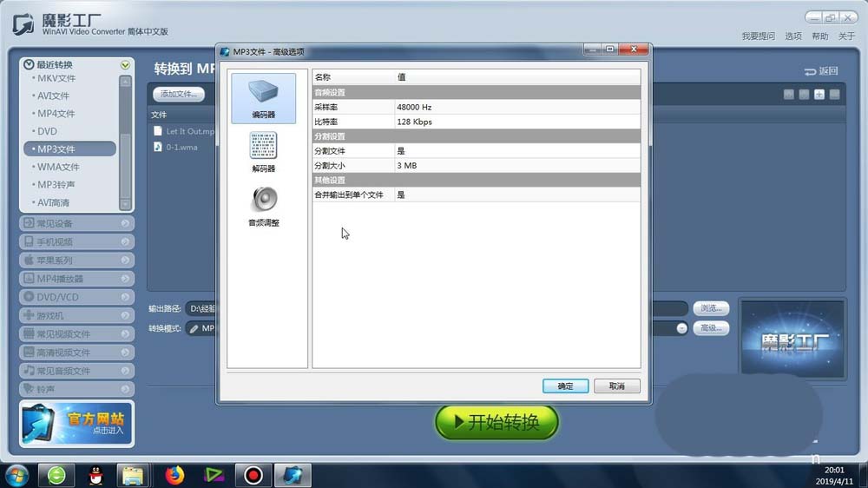Choose MKV文件 in recent conversions
This screenshot has height=488, width=868.
(x=56, y=78)
